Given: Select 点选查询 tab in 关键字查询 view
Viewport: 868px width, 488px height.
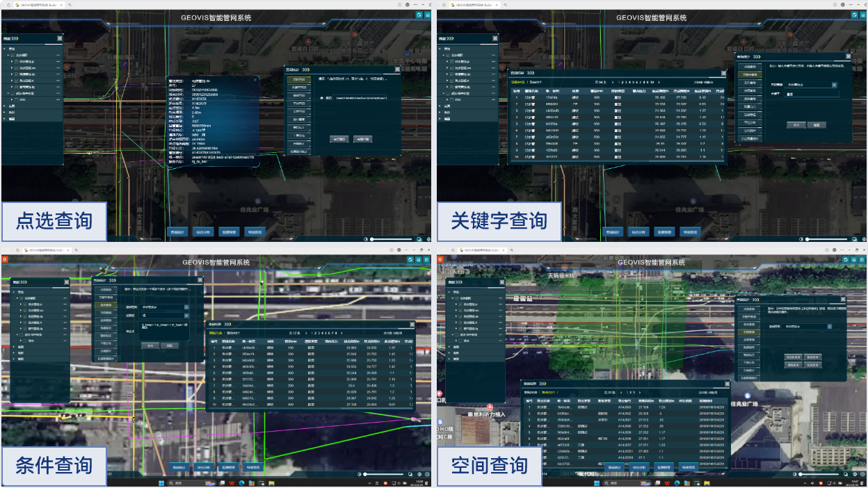Looking at the screenshot, I should (x=748, y=65).
